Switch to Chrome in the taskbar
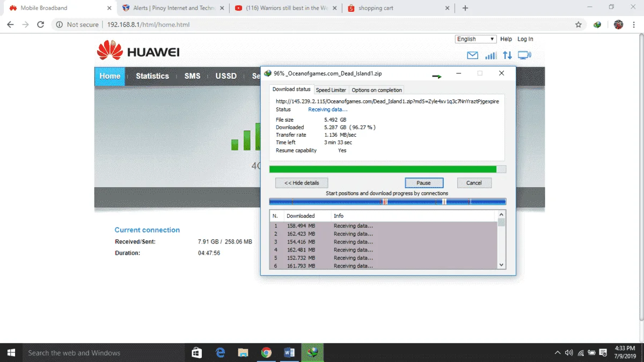 (x=266, y=353)
